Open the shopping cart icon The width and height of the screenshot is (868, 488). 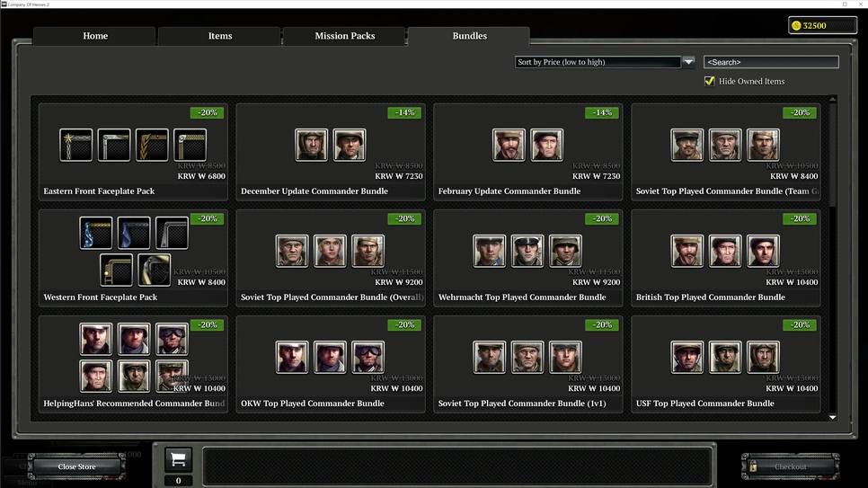coord(178,460)
